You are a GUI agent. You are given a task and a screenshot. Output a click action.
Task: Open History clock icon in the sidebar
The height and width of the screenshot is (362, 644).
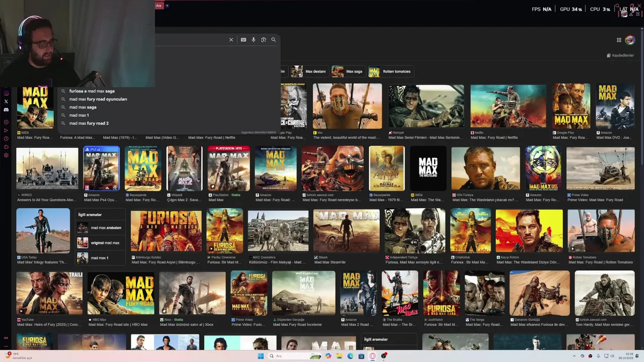pyautogui.click(x=6, y=139)
